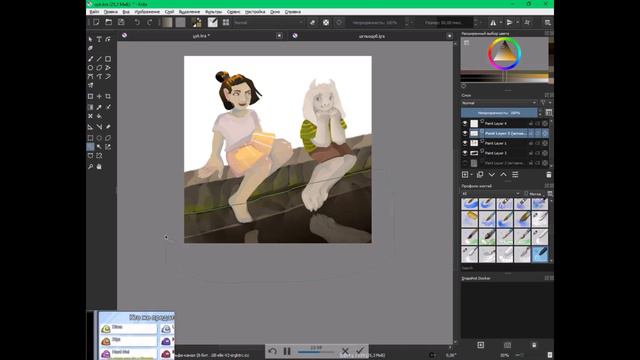
Task: Select the Line tool
Action: (x=99, y=59)
